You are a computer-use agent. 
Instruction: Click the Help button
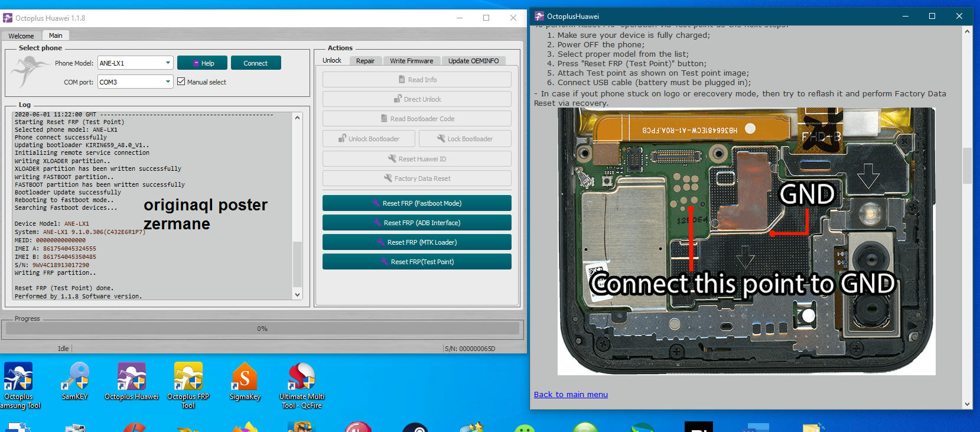(x=203, y=63)
